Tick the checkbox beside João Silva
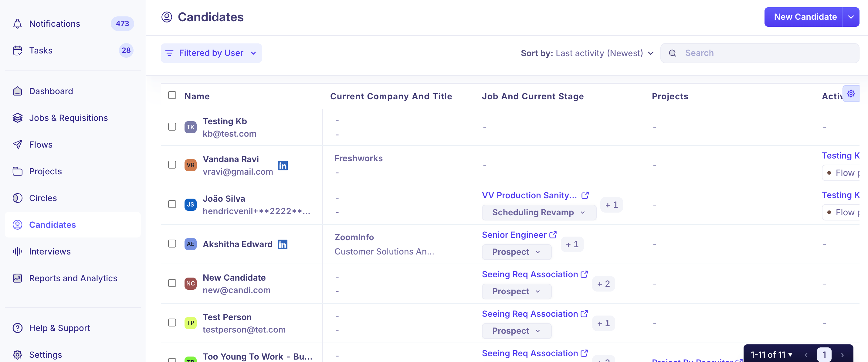This screenshot has width=868, height=362. (172, 204)
